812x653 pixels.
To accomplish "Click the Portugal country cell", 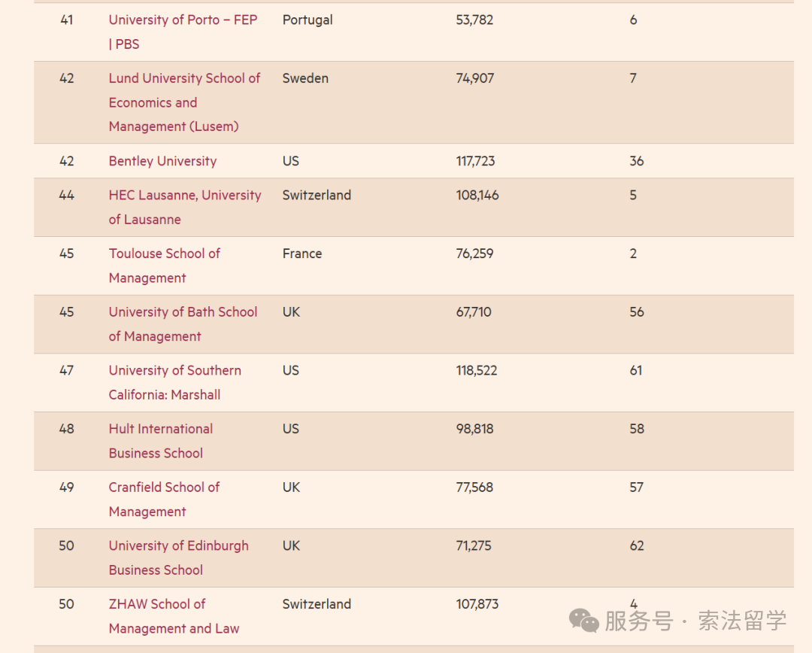I will [x=308, y=21].
